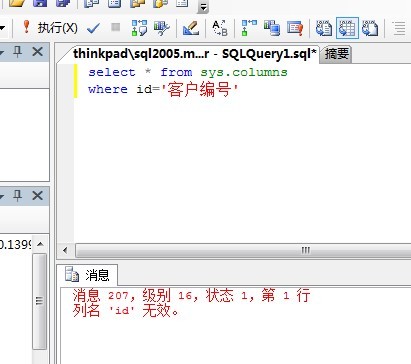Toggle results to grid output
Image resolution: width=411 pixels, height=364 pixels.
tap(347, 28)
